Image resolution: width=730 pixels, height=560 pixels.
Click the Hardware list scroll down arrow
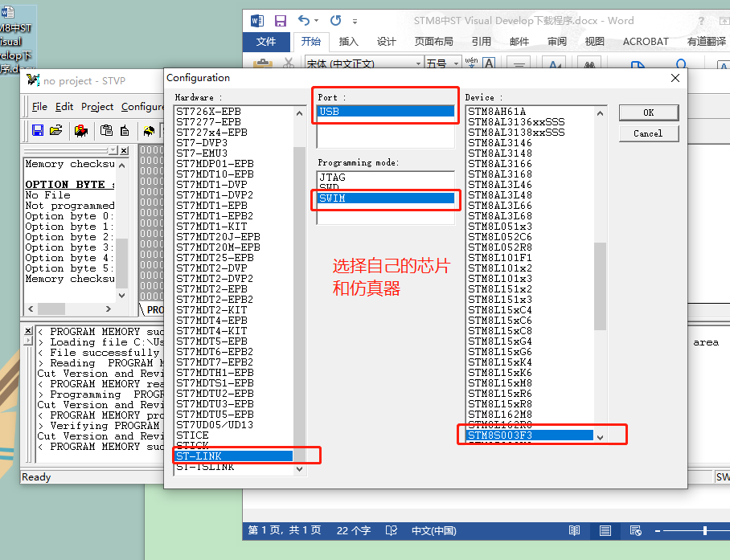tap(299, 469)
